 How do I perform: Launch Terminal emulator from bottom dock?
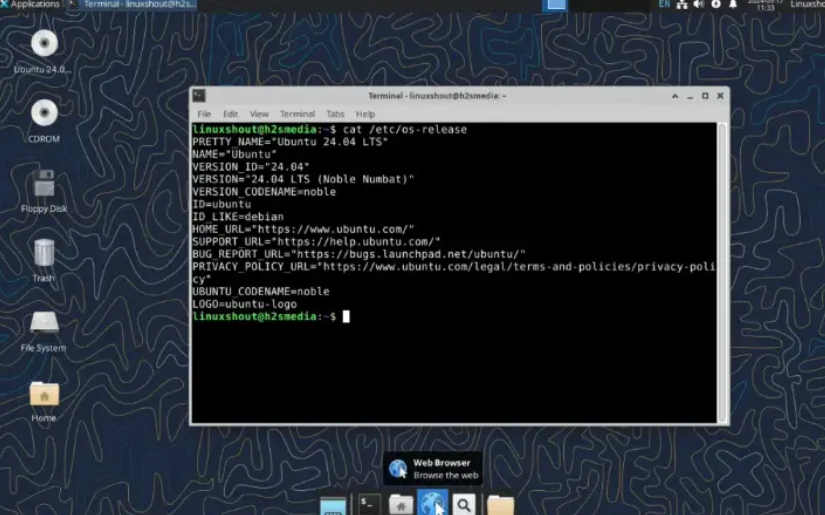coord(369,504)
